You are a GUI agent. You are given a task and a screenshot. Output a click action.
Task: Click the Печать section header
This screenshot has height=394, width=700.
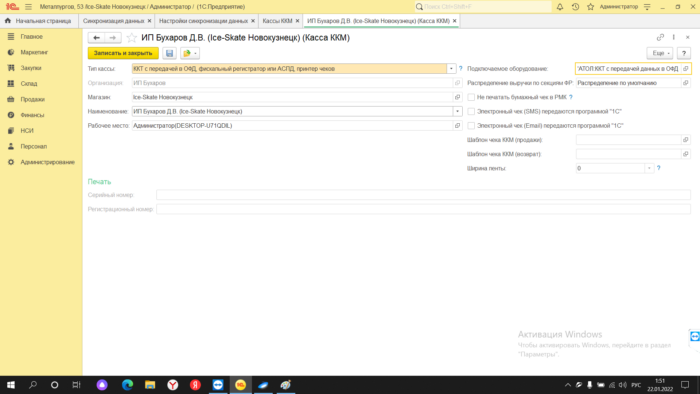(x=100, y=182)
